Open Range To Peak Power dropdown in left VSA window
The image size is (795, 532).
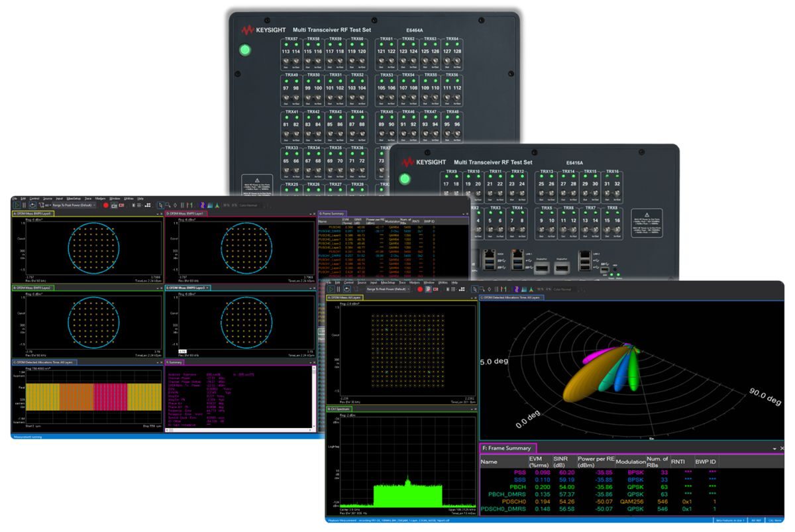tap(74, 205)
